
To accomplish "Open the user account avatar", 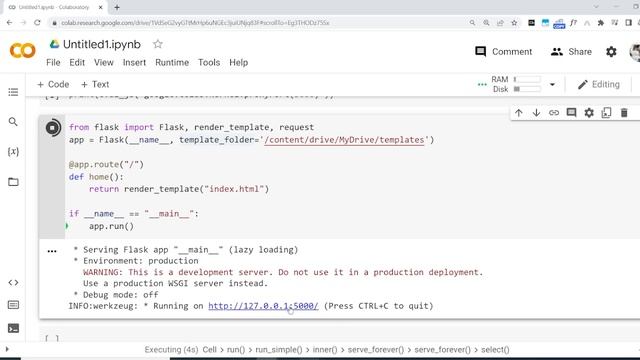I will pos(635,52).
